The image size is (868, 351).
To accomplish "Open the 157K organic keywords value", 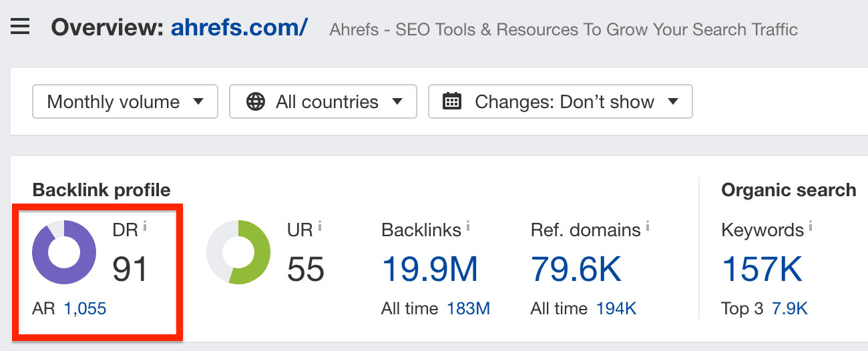I will [x=762, y=269].
